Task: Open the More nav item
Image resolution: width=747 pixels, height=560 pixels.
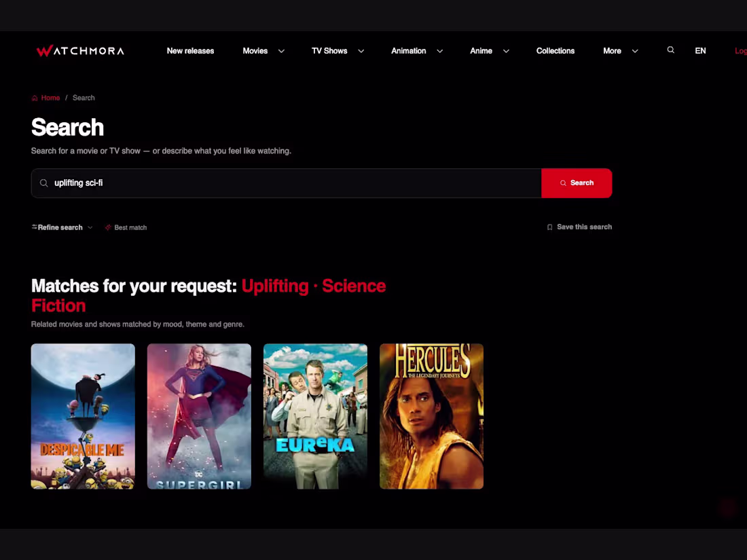Action: (x=612, y=51)
